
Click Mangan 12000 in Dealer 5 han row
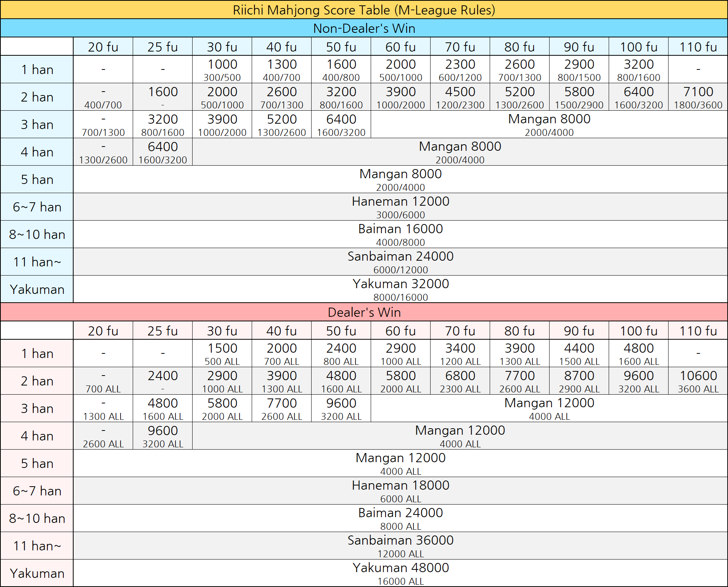(x=400, y=463)
